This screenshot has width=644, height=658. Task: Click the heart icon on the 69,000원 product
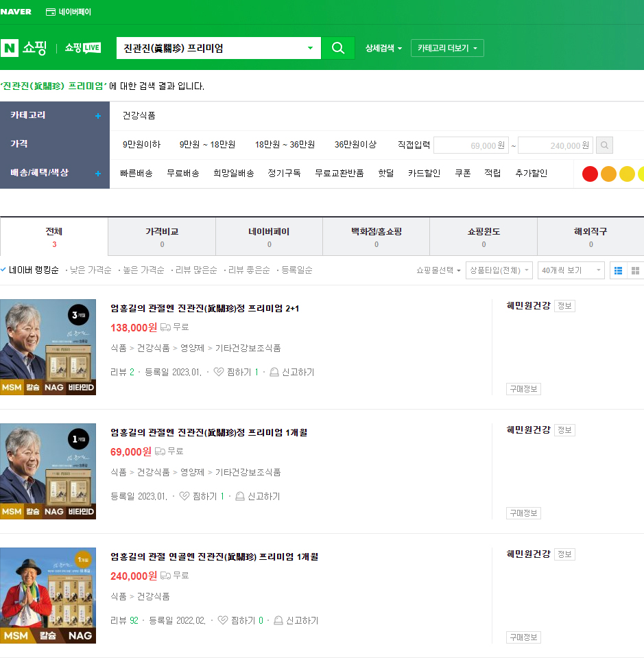point(184,496)
